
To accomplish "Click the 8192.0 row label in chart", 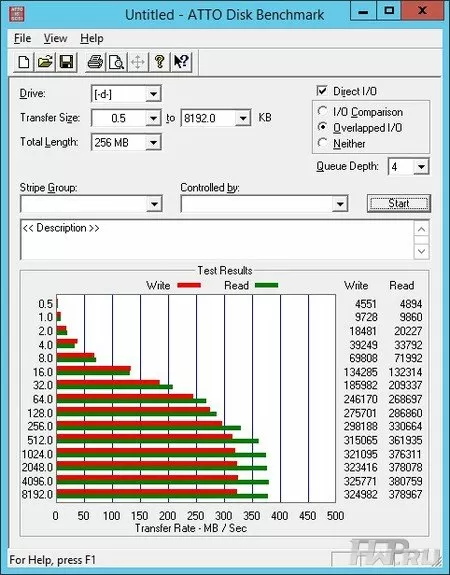I will pos(37,494).
